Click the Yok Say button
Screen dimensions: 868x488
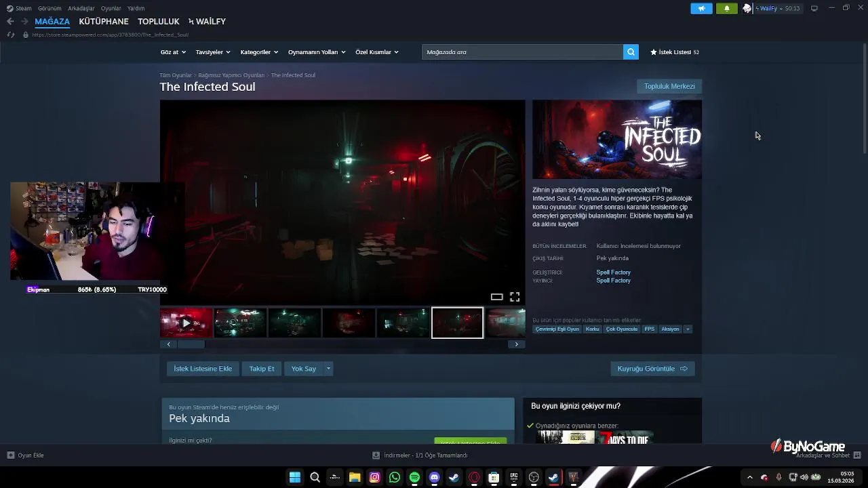tap(304, 369)
